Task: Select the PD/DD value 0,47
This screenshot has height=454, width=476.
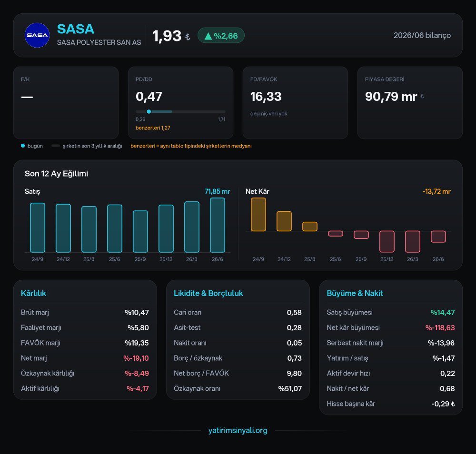Action: 149,97
